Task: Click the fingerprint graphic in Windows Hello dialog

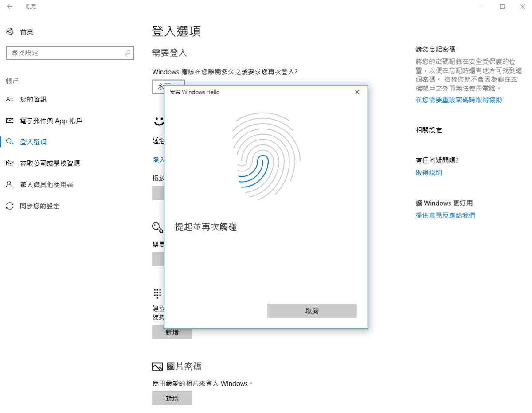Action: pyautogui.click(x=266, y=156)
